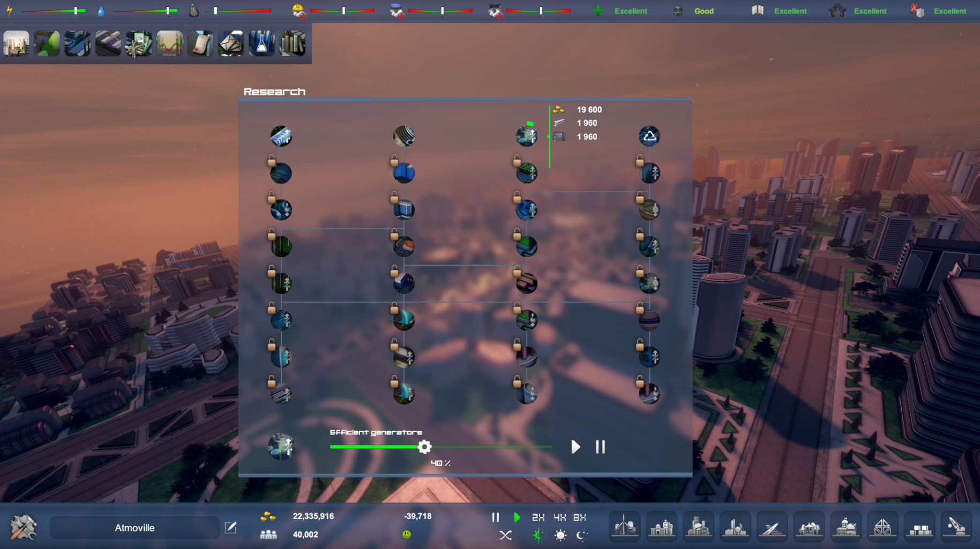This screenshot has height=549, width=980.
Task: Open the green terrain map view icon
Action: [x=47, y=43]
